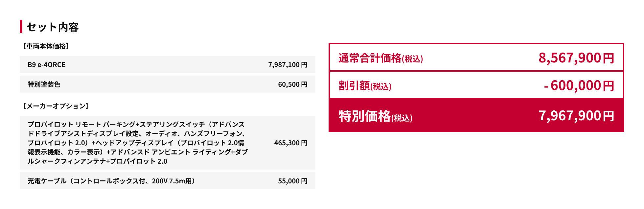
Task: Click the (税込) note beside 特別価格
Action: coord(402,118)
